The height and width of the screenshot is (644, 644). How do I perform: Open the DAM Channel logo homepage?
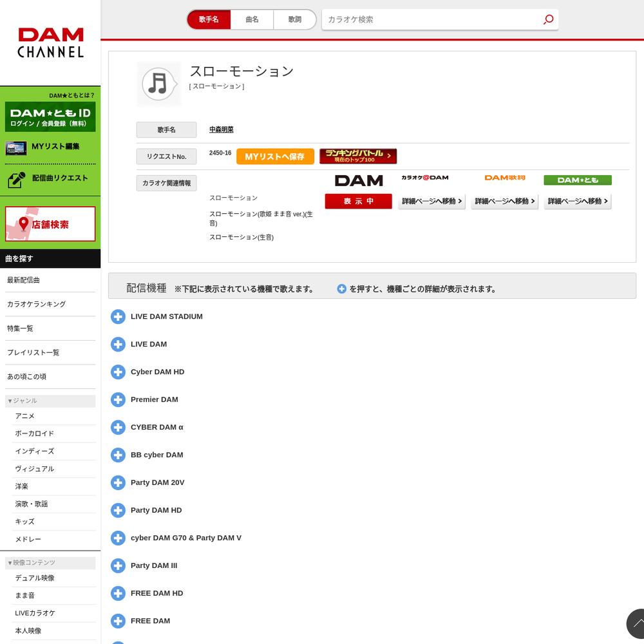coord(50,43)
